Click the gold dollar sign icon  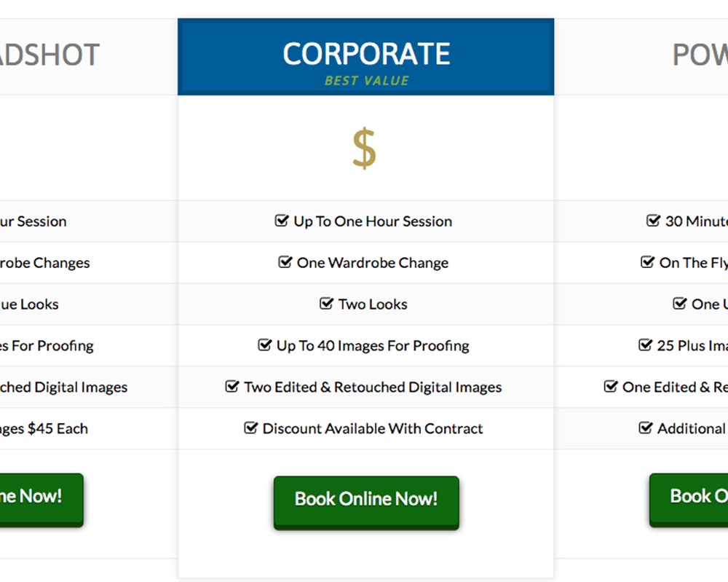coord(364,148)
